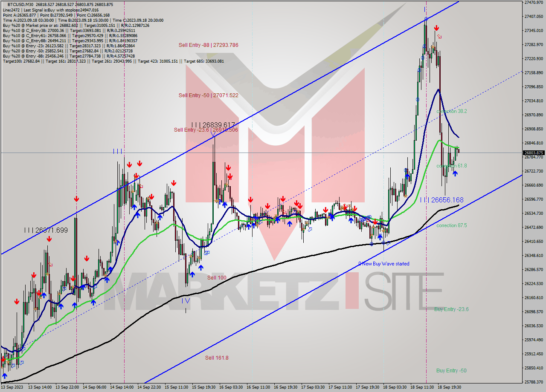
Task: Click the 'Sell Entry -50 | 27071.522' label
Action: [x=208, y=95]
